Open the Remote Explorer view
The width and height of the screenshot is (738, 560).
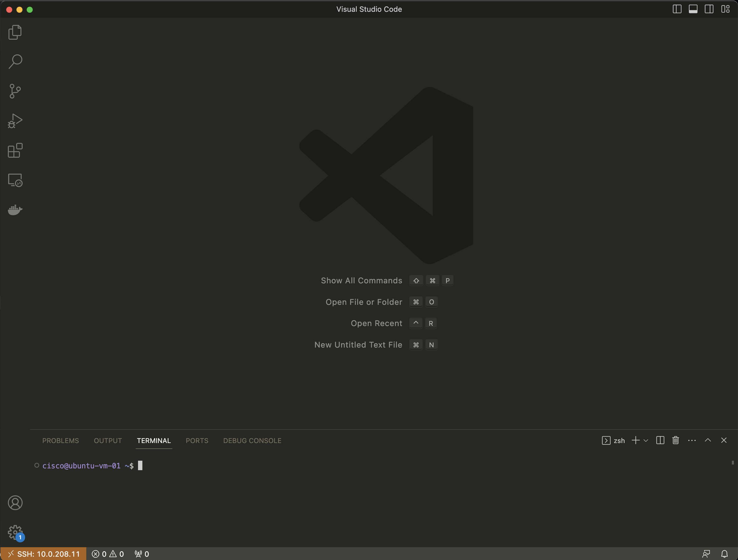[x=15, y=180]
